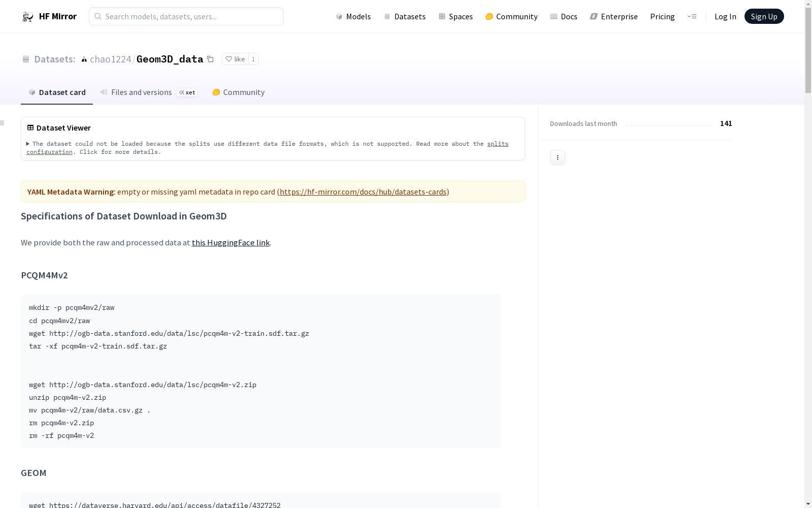This screenshot has height=508, width=812.
Task: Click the heart like button
Action: (235, 59)
